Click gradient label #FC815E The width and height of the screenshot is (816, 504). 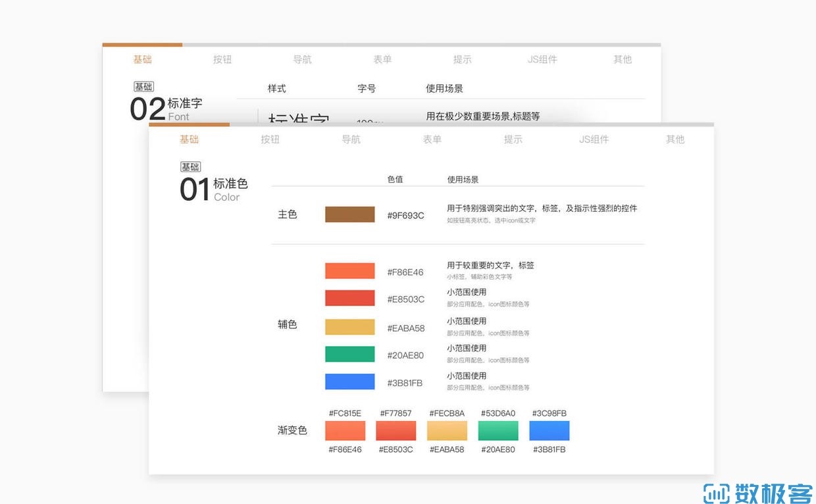pyautogui.click(x=345, y=413)
